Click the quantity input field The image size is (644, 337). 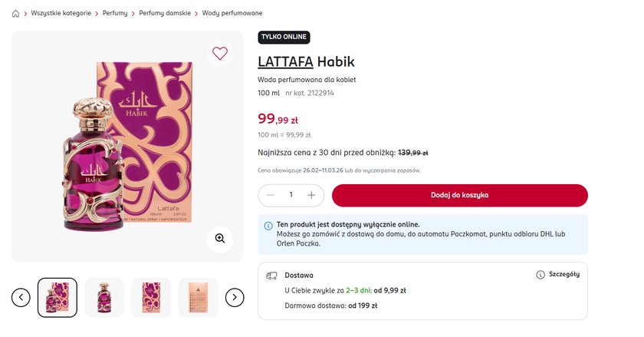pyautogui.click(x=291, y=196)
